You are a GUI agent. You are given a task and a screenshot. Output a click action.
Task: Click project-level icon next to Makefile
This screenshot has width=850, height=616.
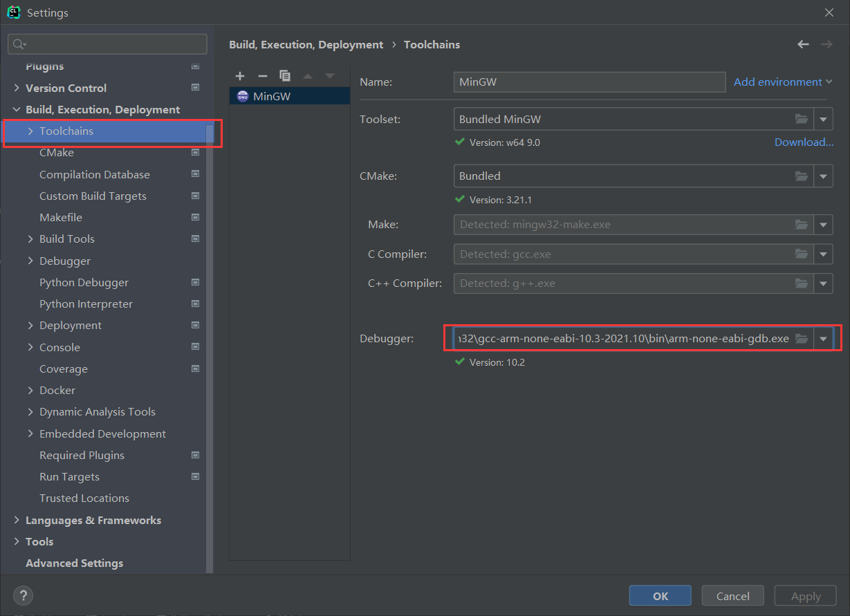coord(195,217)
